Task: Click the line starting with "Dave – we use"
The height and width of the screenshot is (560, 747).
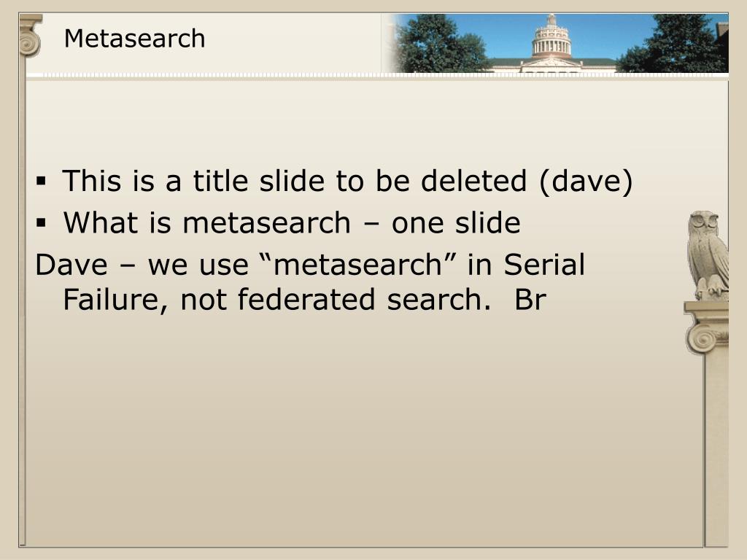Action: click(x=310, y=265)
